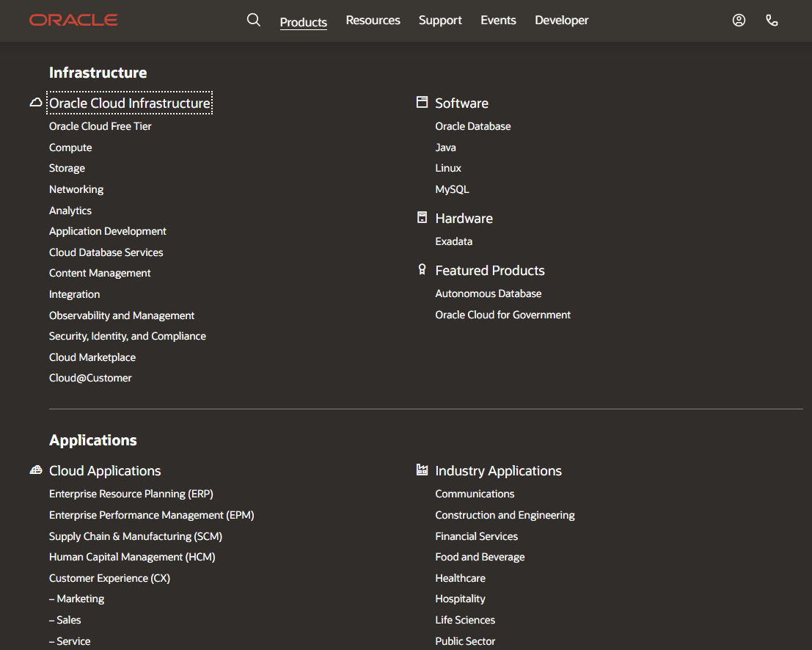Open Food and Beverage
812x650 pixels.
[x=480, y=558]
